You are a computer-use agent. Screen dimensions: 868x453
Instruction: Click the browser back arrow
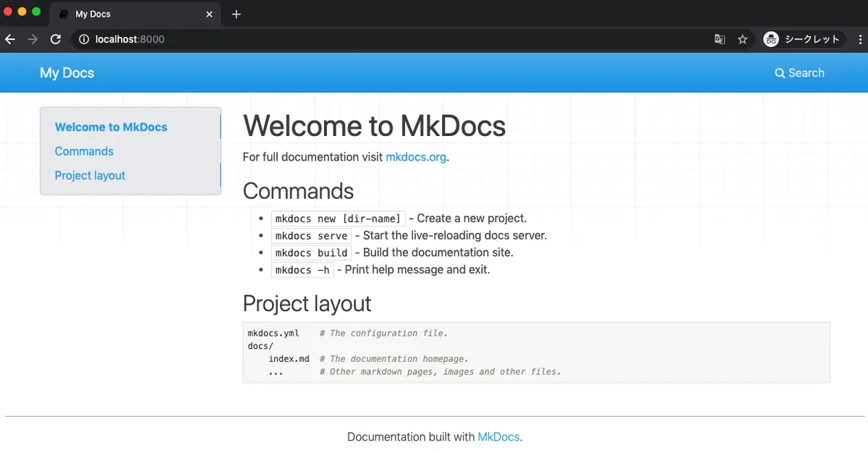(10, 39)
